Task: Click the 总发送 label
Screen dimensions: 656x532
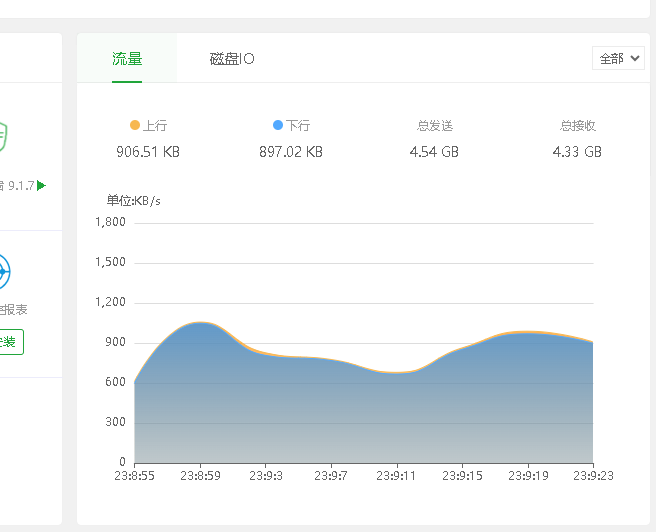Action: [x=435, y=125]
